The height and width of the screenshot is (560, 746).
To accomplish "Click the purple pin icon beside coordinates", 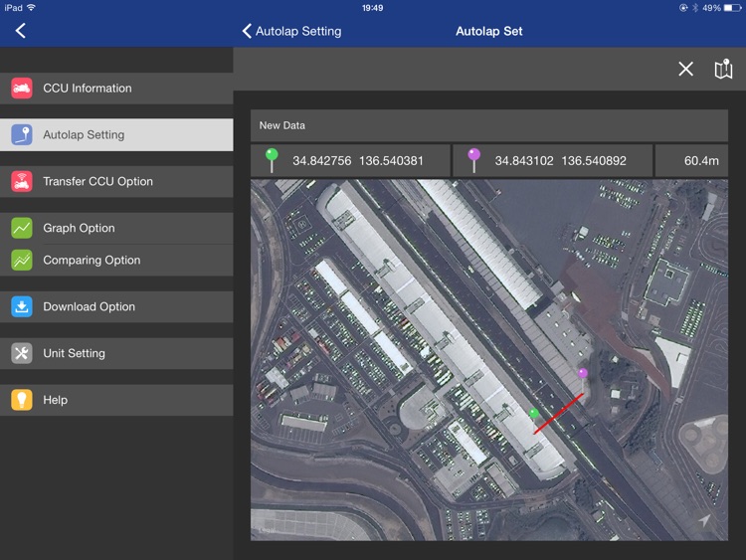I will tap(473, 160).
